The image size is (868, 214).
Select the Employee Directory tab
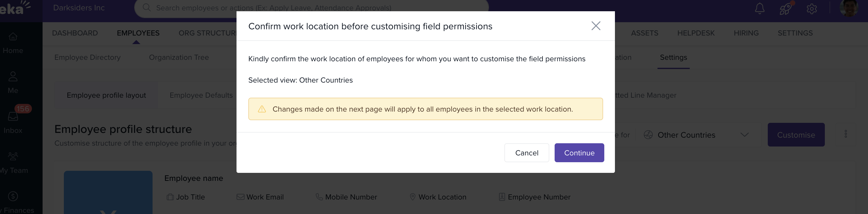87,57
